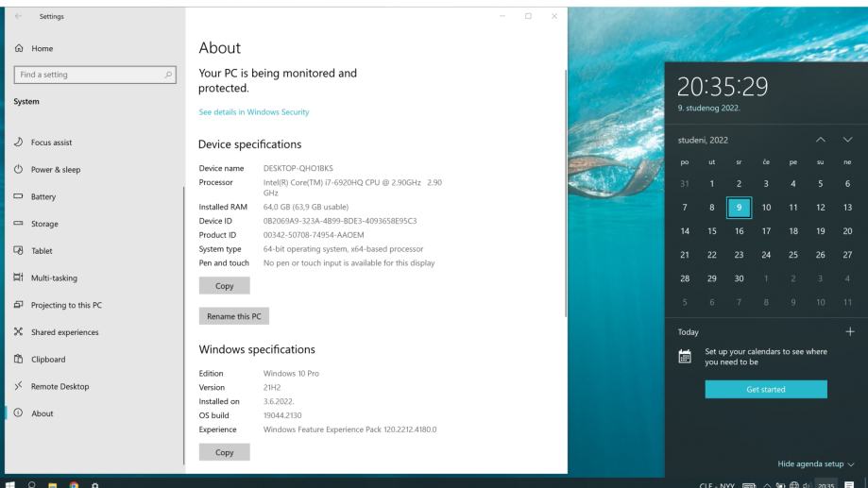Click the Windows 10 Pro edition value
This screenshot has height=488, width=868.
point(291,374)
